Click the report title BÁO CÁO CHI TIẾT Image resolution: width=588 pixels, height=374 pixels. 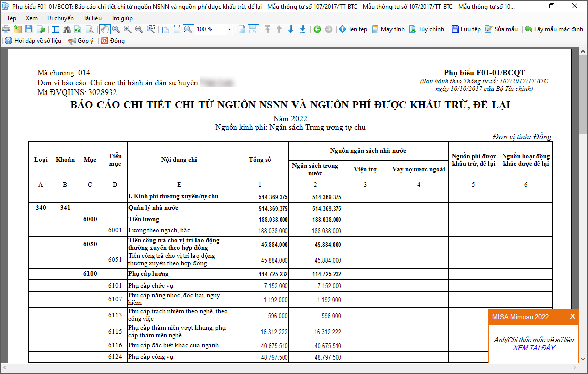click(x=290, y=105)
